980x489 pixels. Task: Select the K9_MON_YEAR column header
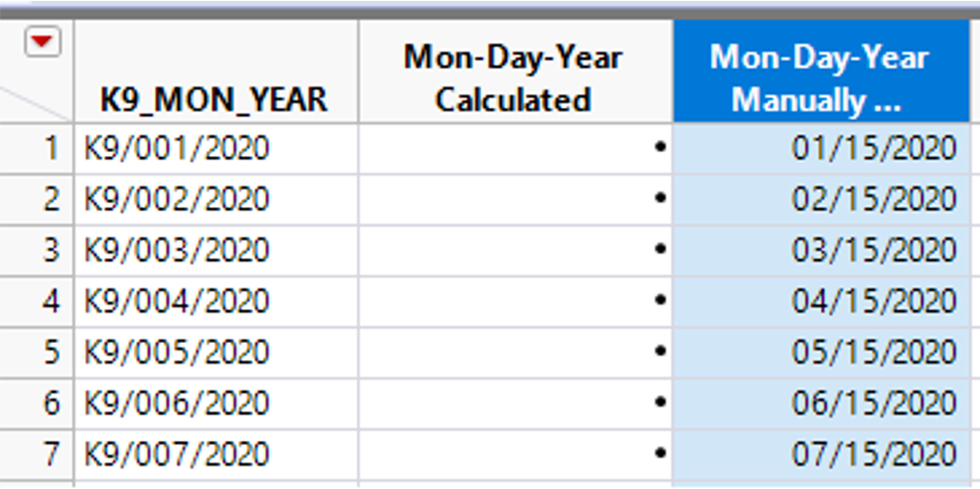tap(215, 99)
